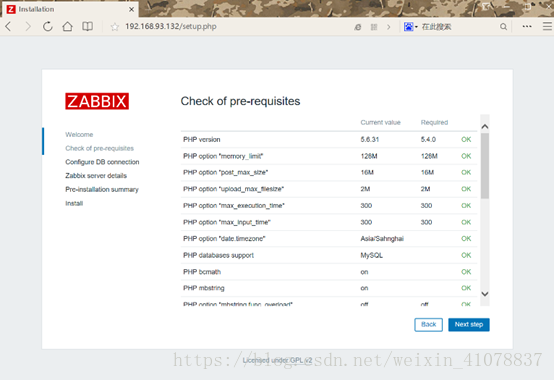This screenshot has width=554, height=380.
Task: Click the upload_max_filesize row label
Action: point(233,189)
